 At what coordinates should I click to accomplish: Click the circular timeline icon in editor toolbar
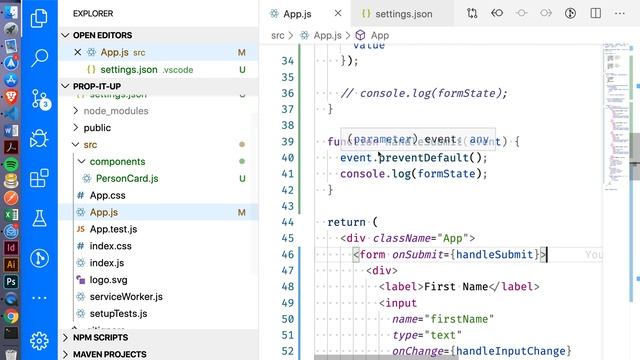coord(570,13)
